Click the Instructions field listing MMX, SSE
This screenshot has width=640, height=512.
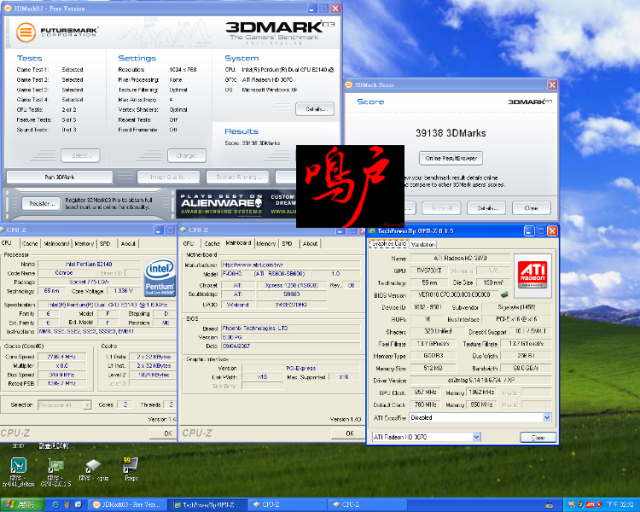pyautogui.click(x=107, y=332)
